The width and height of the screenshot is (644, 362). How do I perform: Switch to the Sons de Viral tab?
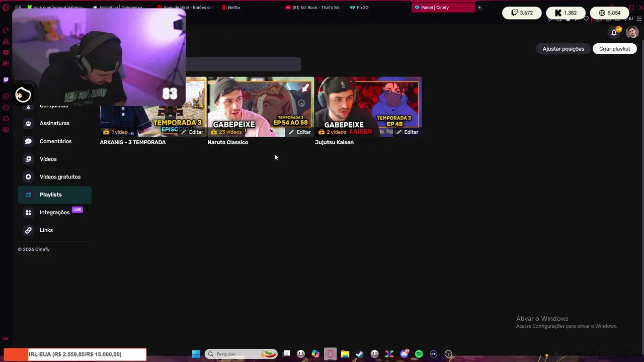coord(185,8)
